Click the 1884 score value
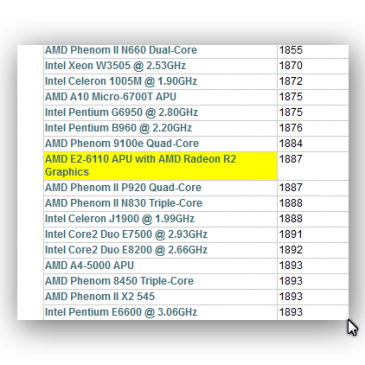Screen dimensions: 365x365 click(291, 143)
